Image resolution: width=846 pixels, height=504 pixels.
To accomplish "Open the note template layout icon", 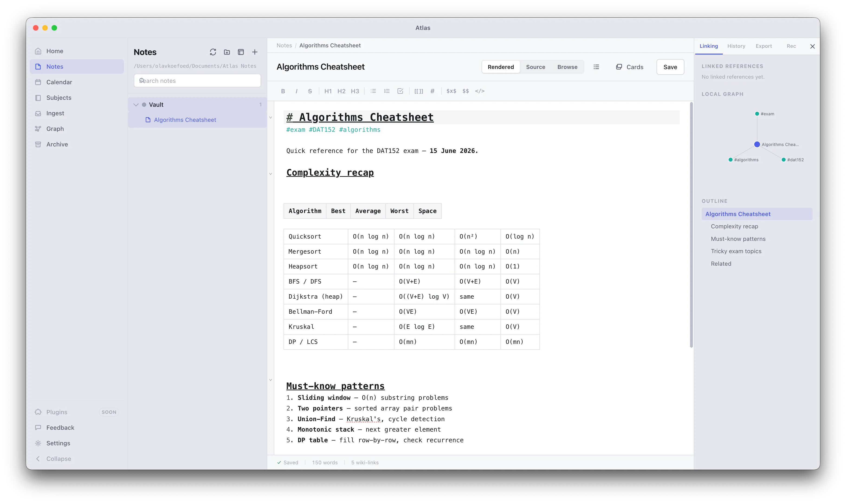I will (x=241, y=52).
